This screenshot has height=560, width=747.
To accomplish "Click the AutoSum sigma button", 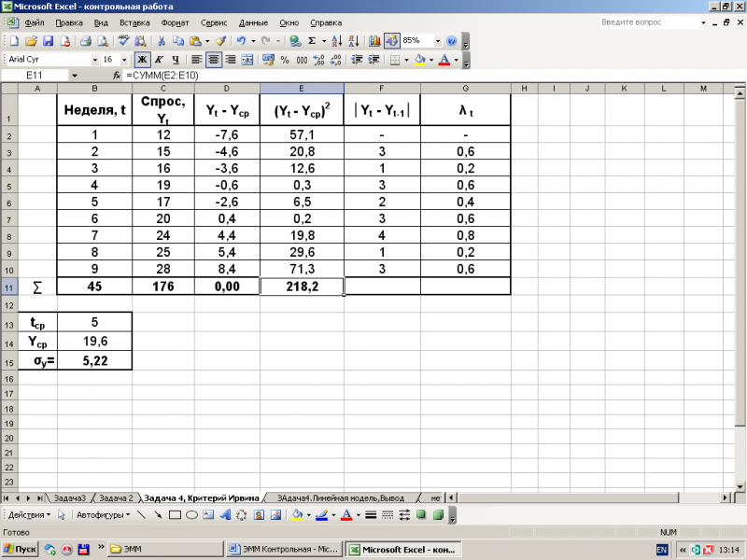I will (x=312, y=41).
